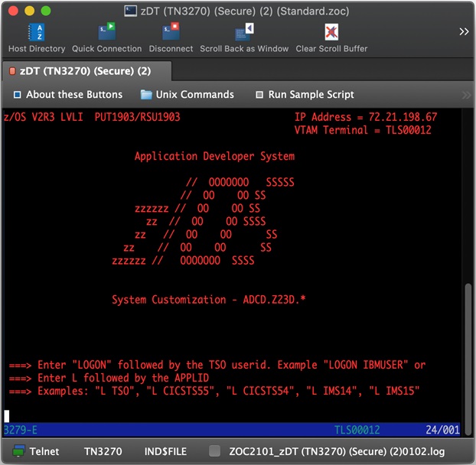Viewport: 476px width, 465px height.
Task: Expand user button bar overflow chevron
Action: click(466, 96)
